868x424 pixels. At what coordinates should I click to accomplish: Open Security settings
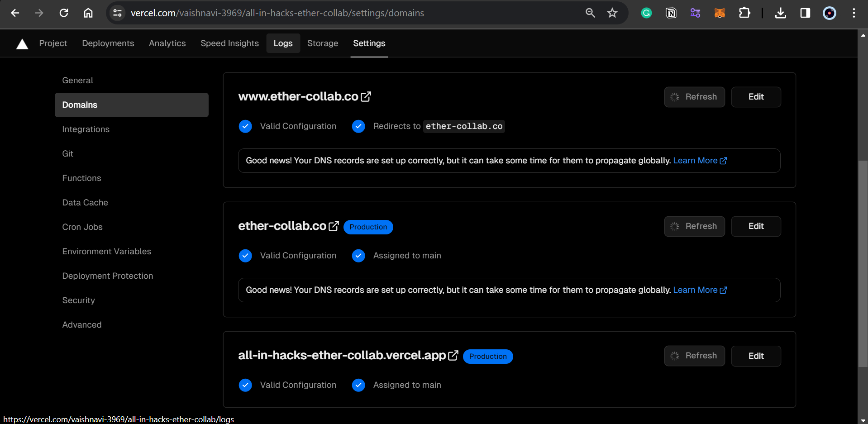tap(132, 300)
